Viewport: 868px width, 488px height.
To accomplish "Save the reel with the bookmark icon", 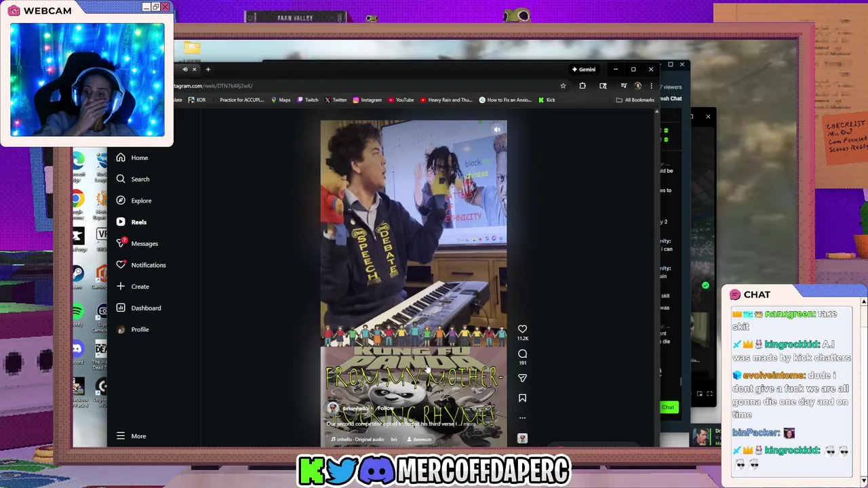I will click(x=522, y=399).
